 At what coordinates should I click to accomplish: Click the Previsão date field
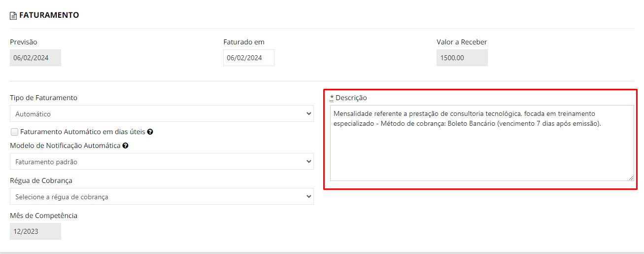[x=35, y=58]
